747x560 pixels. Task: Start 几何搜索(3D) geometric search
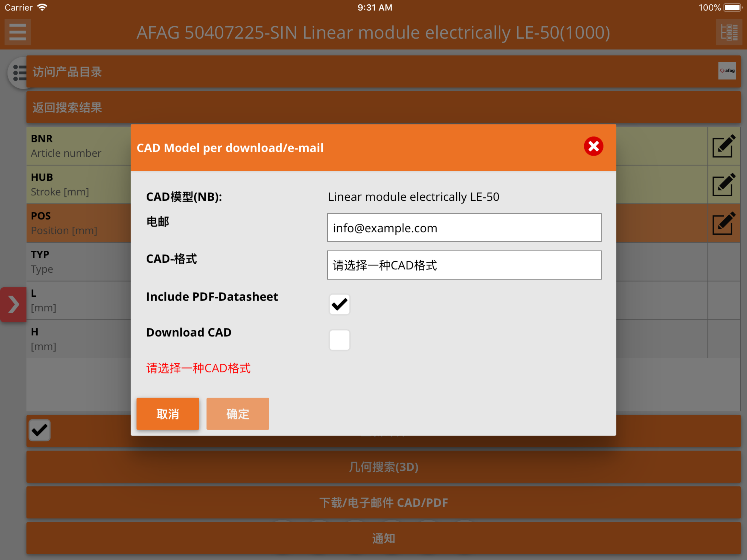[384, 467]
